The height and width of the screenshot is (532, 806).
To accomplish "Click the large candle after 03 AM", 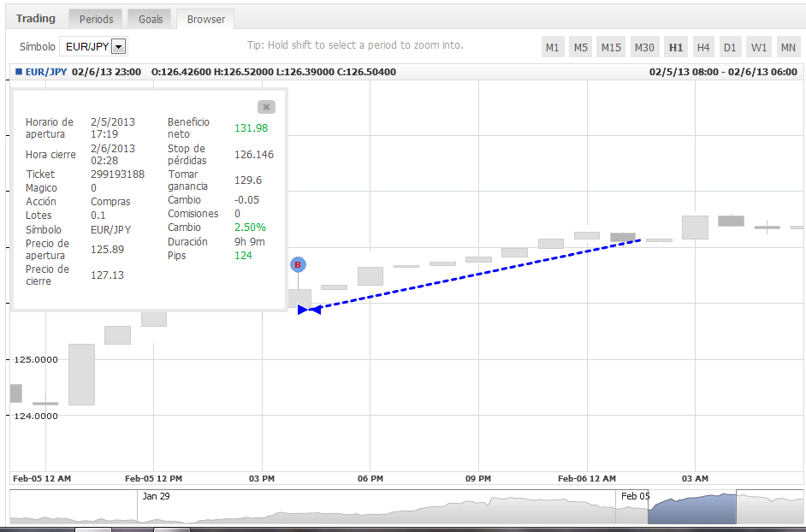I will coord(695,228).
